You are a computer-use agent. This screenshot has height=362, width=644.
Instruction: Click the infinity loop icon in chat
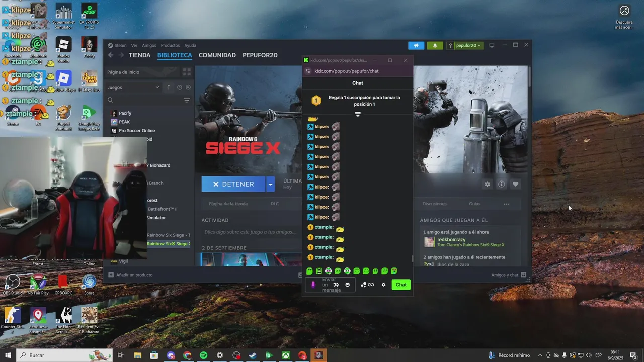[x=371, y=285]
